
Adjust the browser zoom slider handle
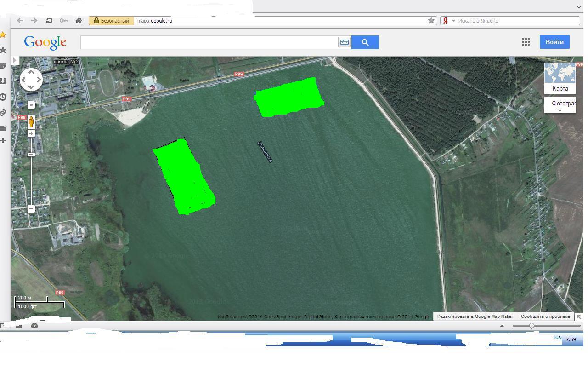(531, 326)
